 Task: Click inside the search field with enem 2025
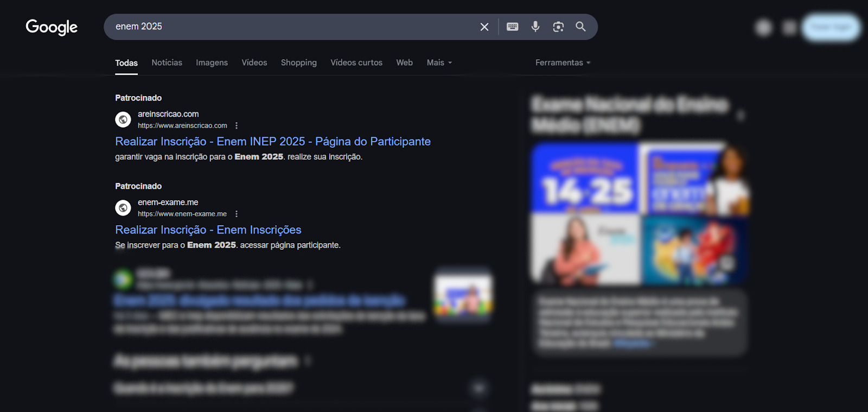[x=293, y=27]
